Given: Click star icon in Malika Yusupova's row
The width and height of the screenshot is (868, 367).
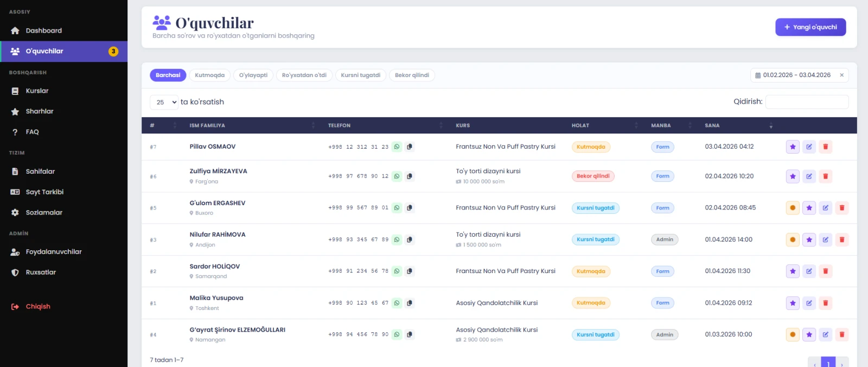Looking at the screenshot, I should coord(793,303).
